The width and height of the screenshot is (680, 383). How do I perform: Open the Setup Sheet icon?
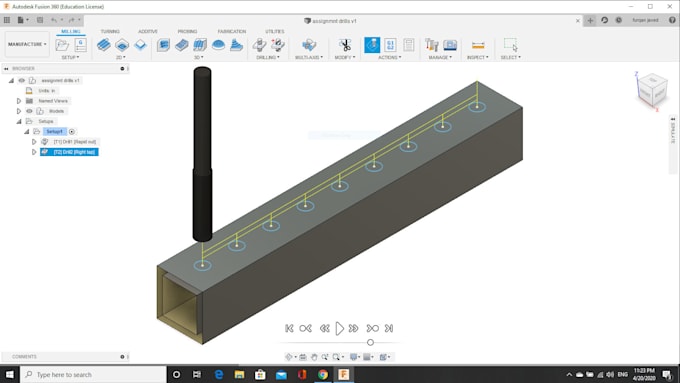[x=409, y=45]
